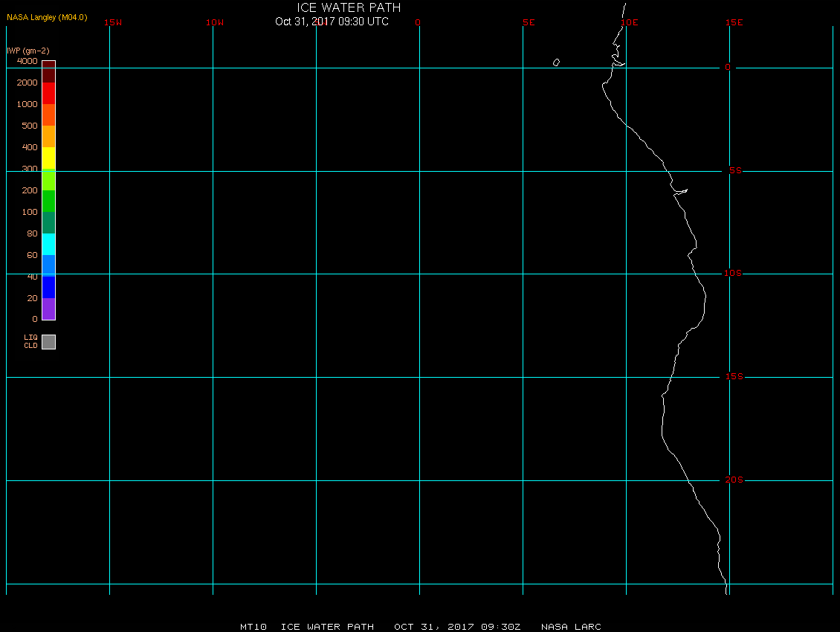Screen dimensions: 840x632
Task: Click the gray LIQ CLD swatch
Action: point(49,342)
